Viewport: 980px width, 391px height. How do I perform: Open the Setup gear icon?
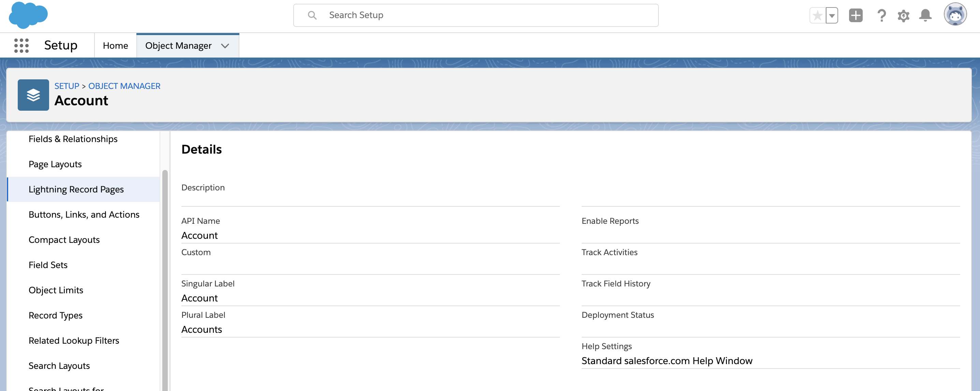(904, 15)
